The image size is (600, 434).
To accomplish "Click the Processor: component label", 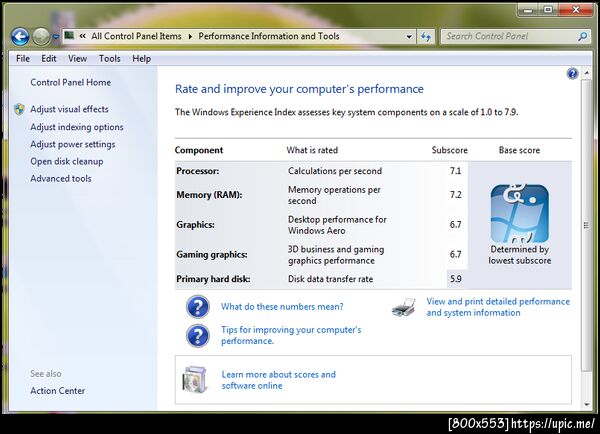I will [x=197, y=171].
